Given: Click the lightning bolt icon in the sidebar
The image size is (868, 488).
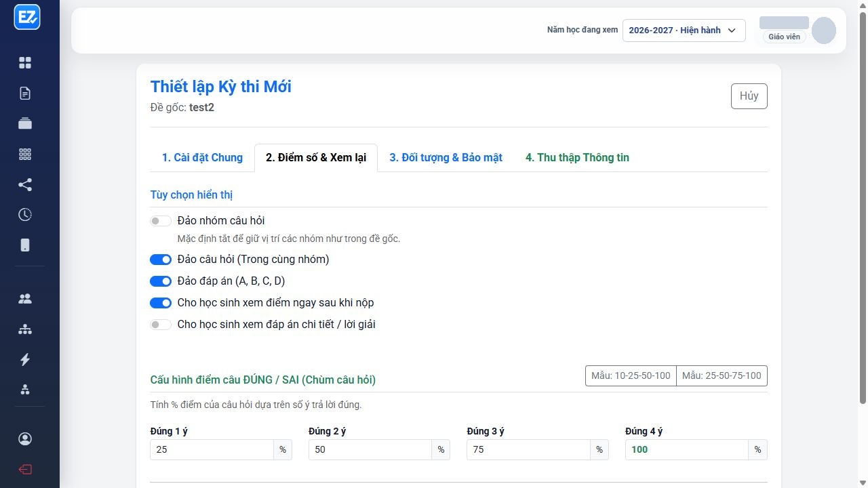Looking at the screenshot, I should pos(25,359).
